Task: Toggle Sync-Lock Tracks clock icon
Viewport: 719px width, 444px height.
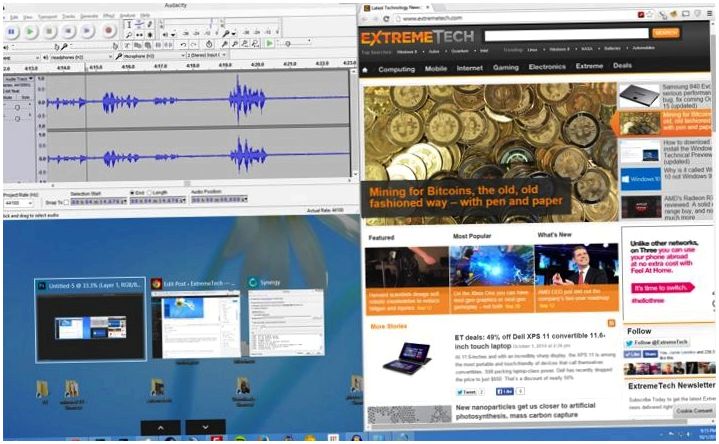Action: (209, 44)
